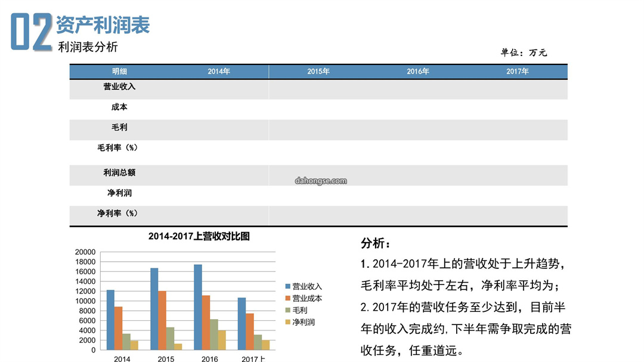Select the 利润总额 row label

pyautogui.click(x=119, y=172)
